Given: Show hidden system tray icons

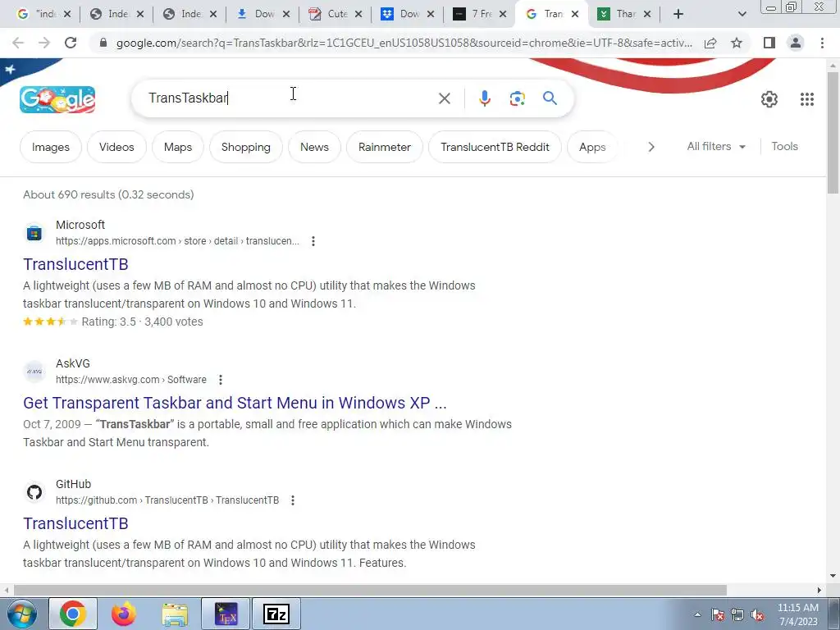Looking at the screenshot, I should click(x=697, y=614).
